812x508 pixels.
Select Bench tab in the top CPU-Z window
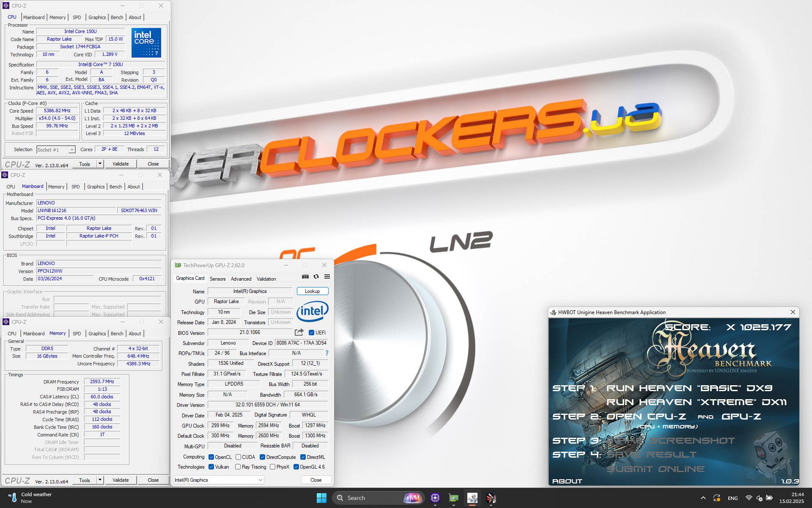point(117,17)
